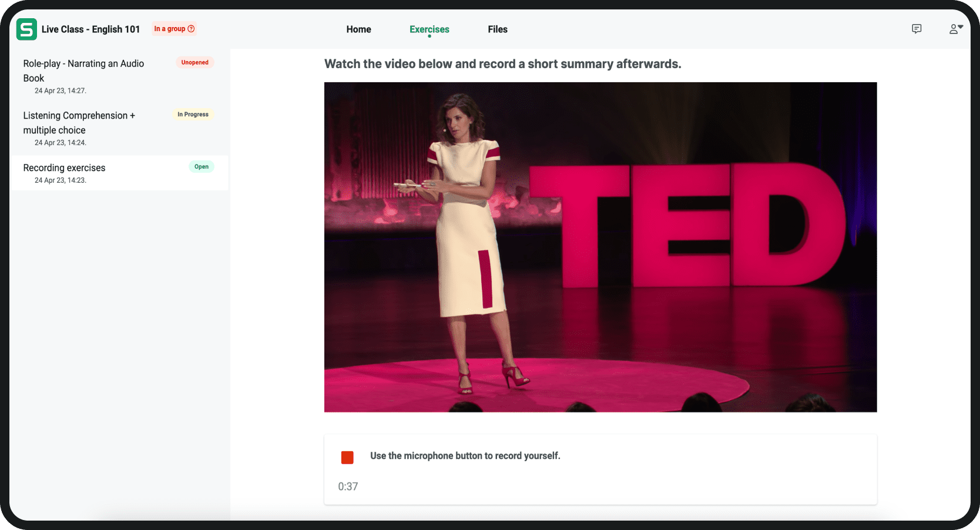Click the question mark help icon

tap(191, 29)
